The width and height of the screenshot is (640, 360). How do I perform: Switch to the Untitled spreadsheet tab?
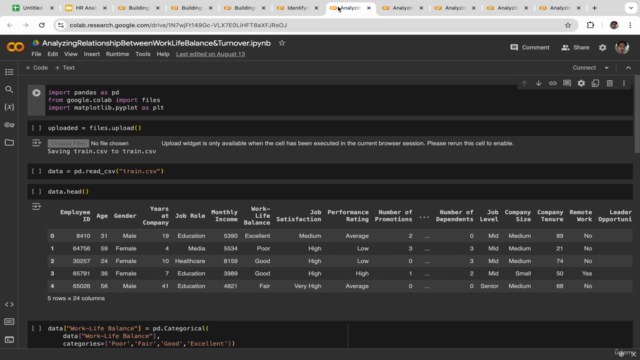point(33,8)
